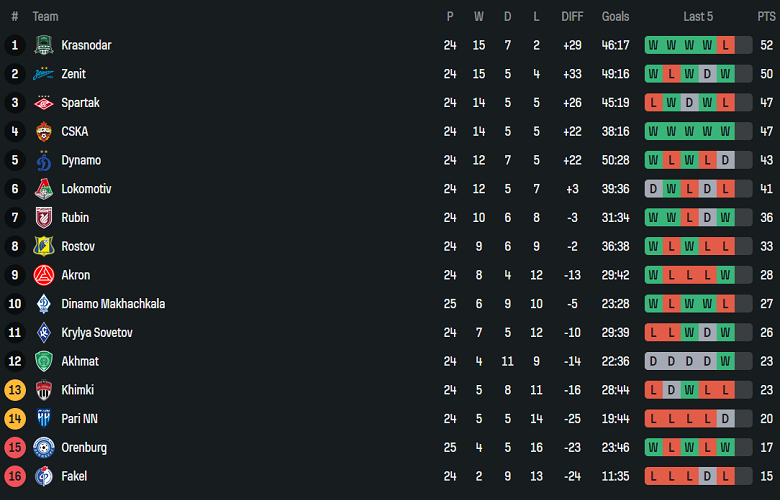Open the Krylya Sovetov team page
The image size is (780, 500).
point(97,332)
